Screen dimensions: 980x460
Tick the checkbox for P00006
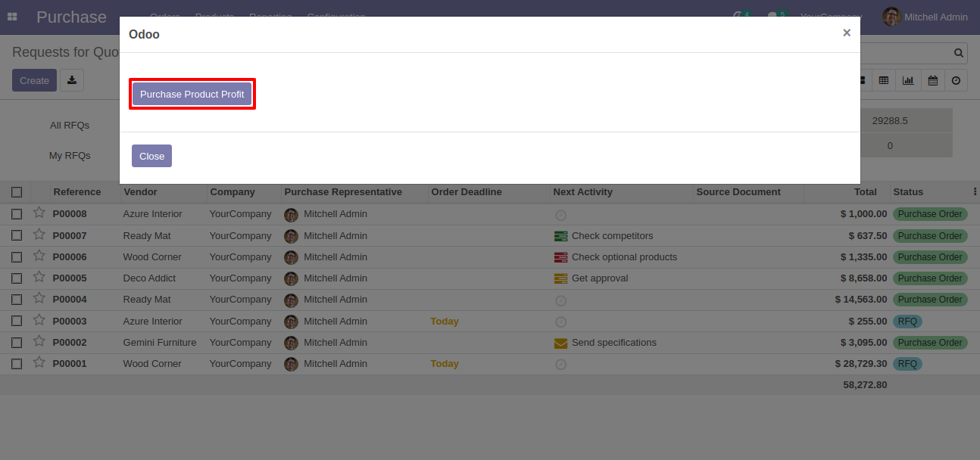pos(17,257)
